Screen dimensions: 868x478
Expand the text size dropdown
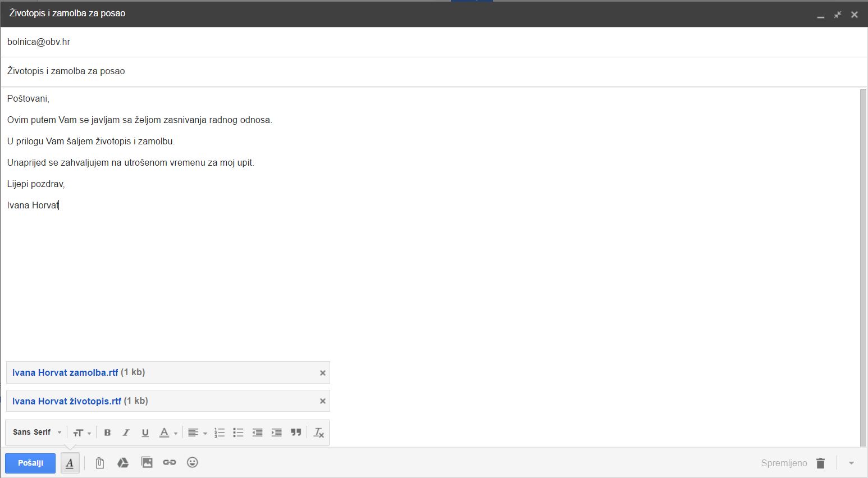pyautogui.click(x=82, y=433)
